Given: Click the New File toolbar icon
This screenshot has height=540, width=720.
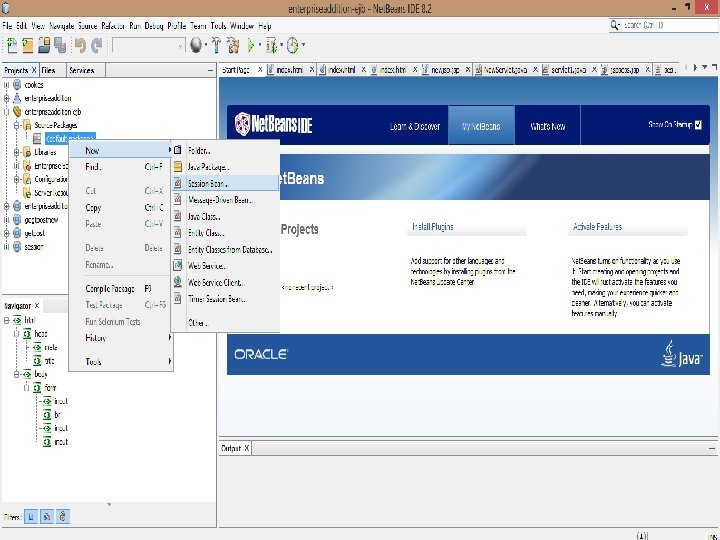Looking at the screenshot, I should point(12,45).
